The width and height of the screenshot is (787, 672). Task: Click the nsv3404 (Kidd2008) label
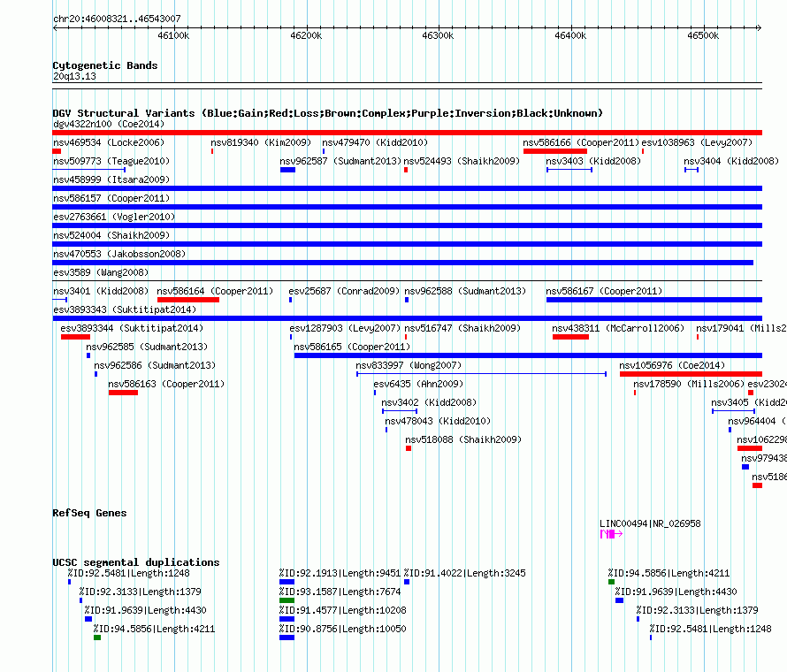[x=731, y=161]
